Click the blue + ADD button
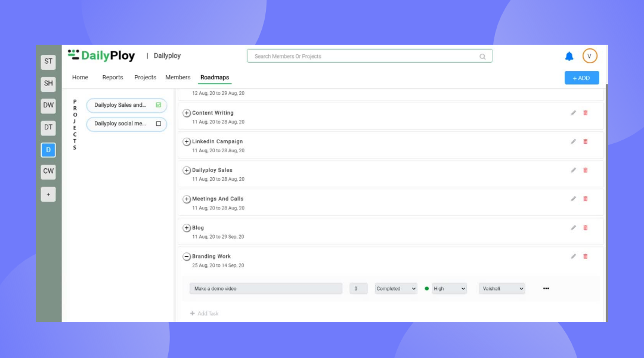This screenshot has height=358, width=644. (x=581, y=78)
